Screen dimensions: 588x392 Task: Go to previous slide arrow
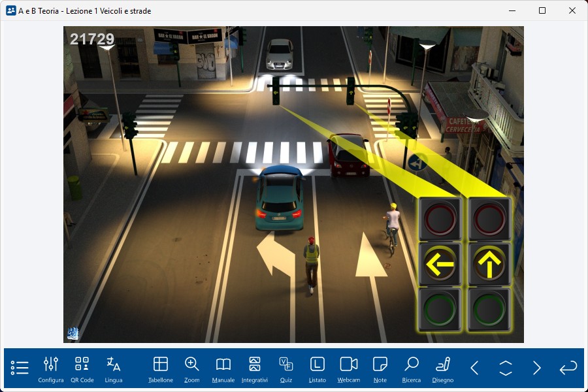click(474, 368)
